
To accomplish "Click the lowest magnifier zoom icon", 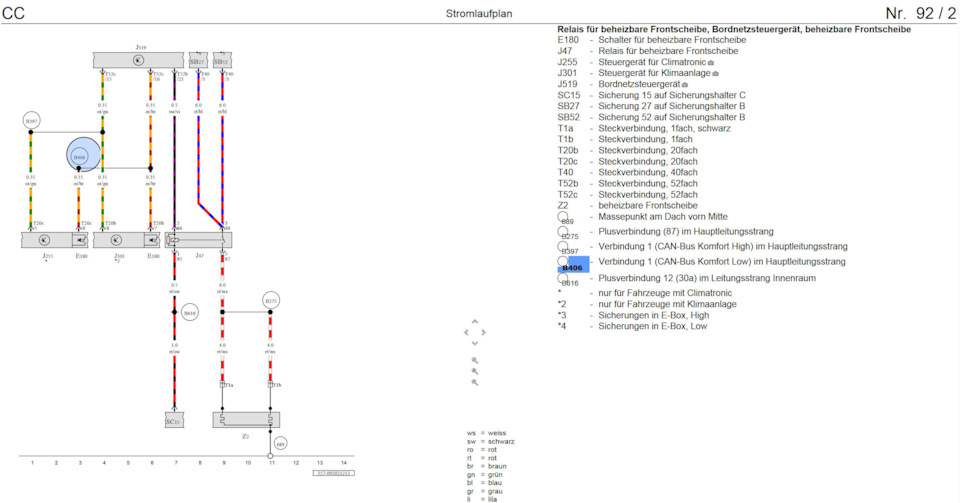I will [x=474, y=382].
